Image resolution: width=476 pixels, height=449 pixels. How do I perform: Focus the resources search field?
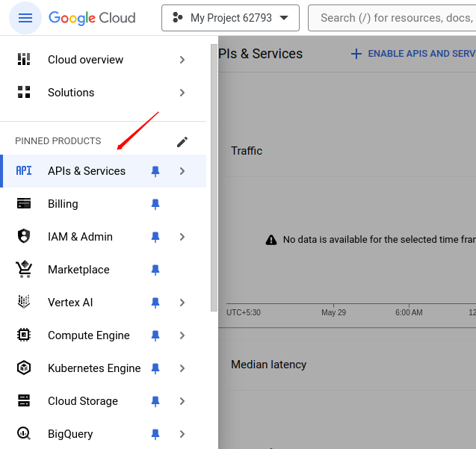(392, 18)
